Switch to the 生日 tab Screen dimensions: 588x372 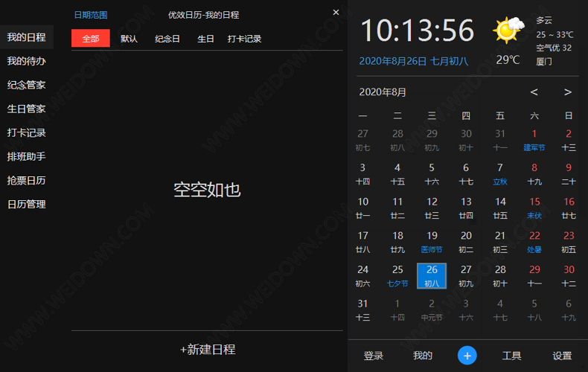point(205,39)
